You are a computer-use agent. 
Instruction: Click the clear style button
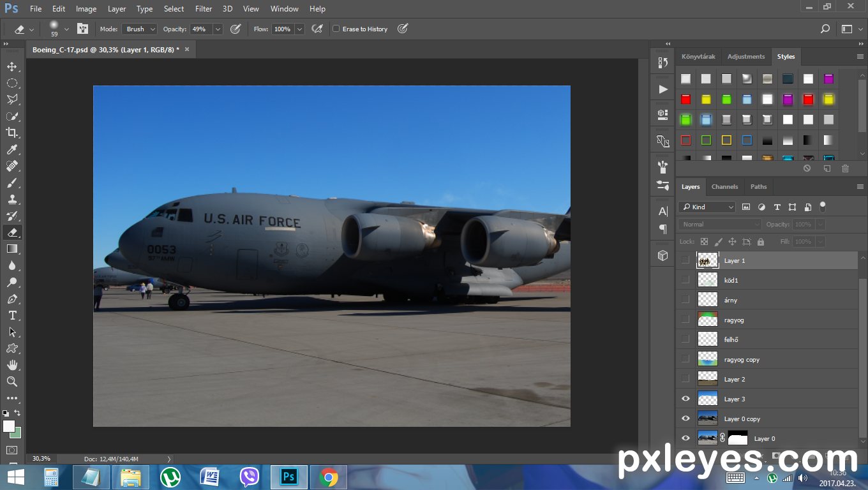pos(807,168)
